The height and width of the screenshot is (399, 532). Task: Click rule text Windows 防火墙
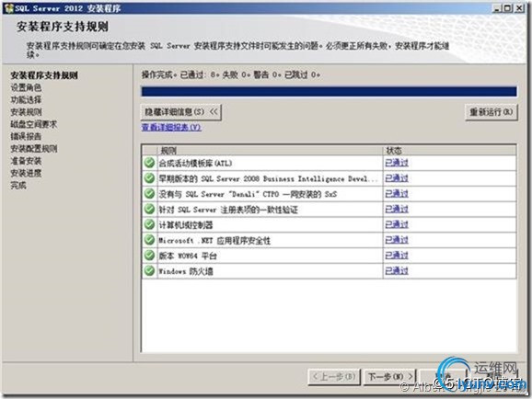coord(186,271)
